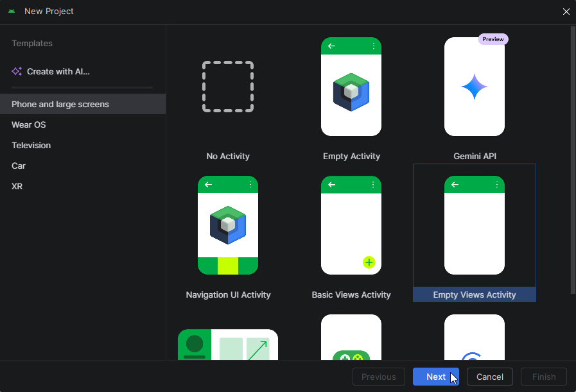Click the Create with AI sparkle icon
The width and height of the screenshot is (576, 392).
(x=17, y=71)
